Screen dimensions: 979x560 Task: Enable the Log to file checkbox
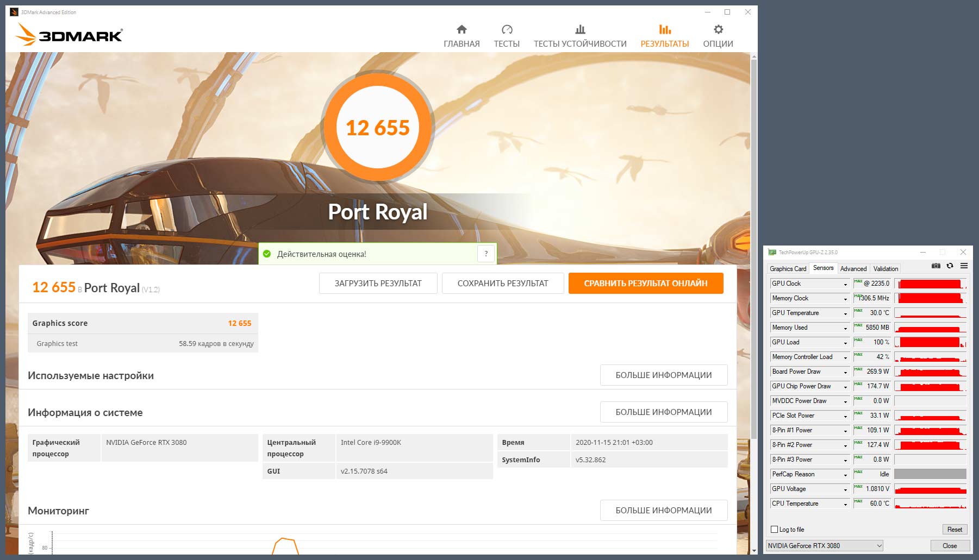pyautogui.click(x=775, y=530)
